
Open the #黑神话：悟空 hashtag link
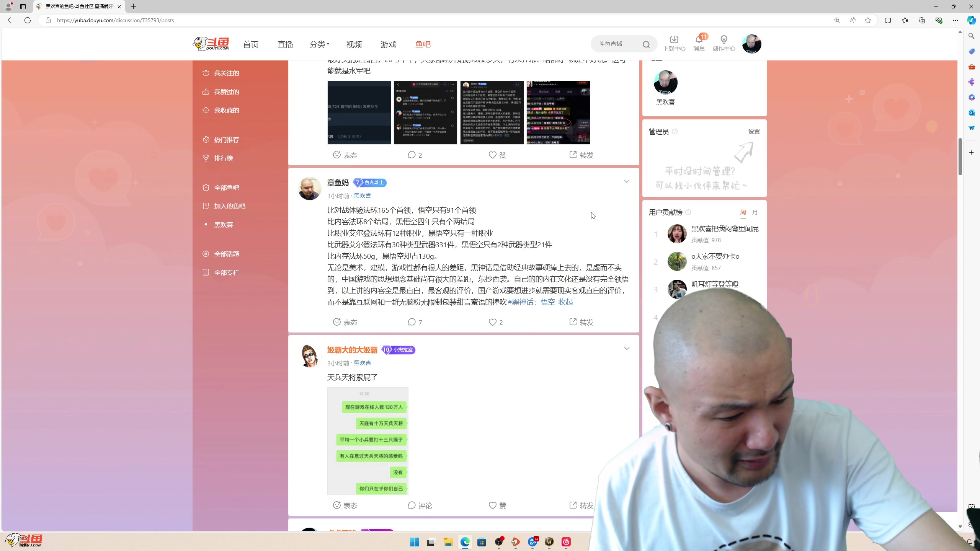531,302
